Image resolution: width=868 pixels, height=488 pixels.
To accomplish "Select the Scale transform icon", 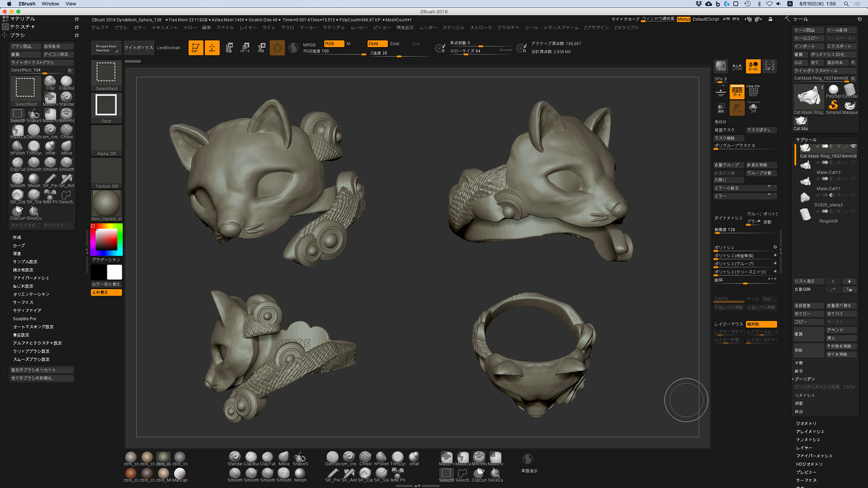I will point(245,47).
